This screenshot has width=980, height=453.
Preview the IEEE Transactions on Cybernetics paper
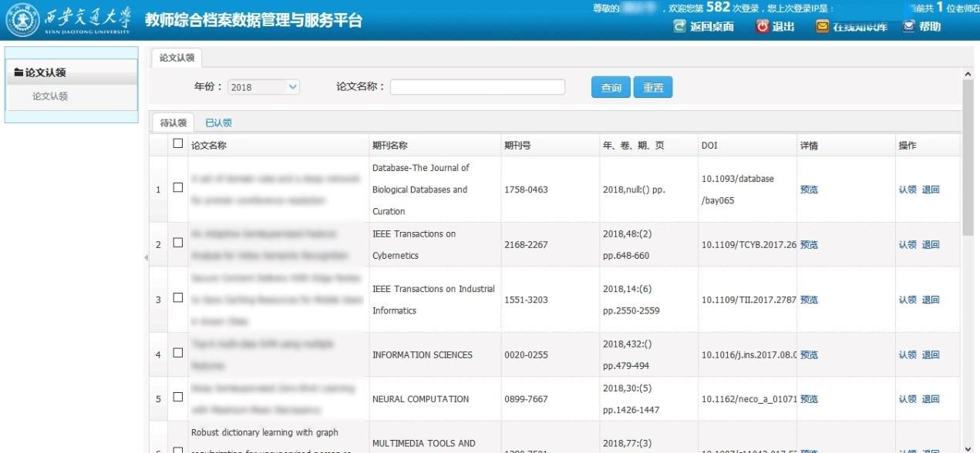coord(809,245)
